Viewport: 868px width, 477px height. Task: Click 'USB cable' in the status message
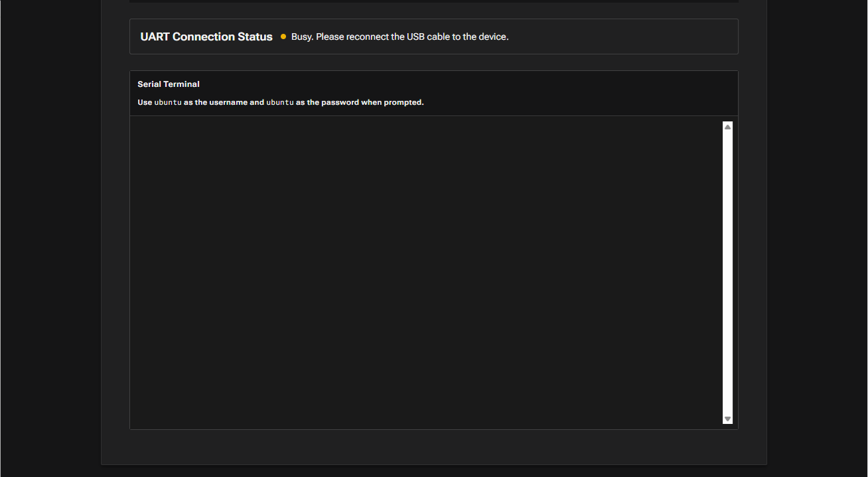point(422,36)
